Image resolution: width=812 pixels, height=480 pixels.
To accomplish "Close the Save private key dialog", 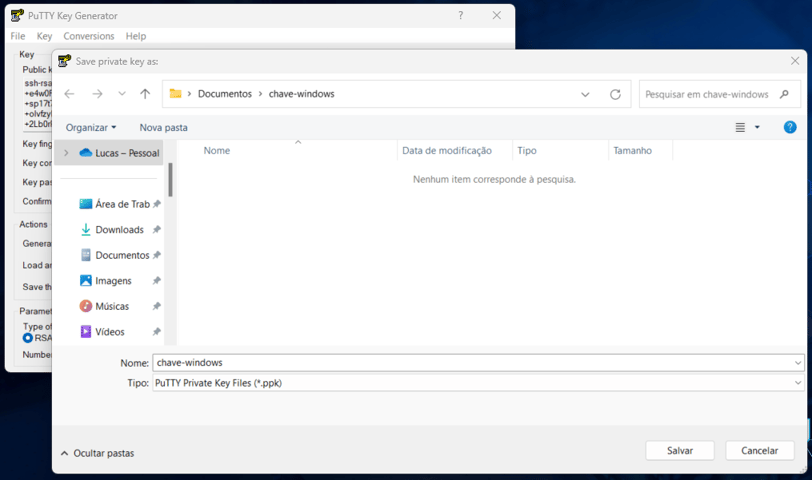I will point(795,61).
